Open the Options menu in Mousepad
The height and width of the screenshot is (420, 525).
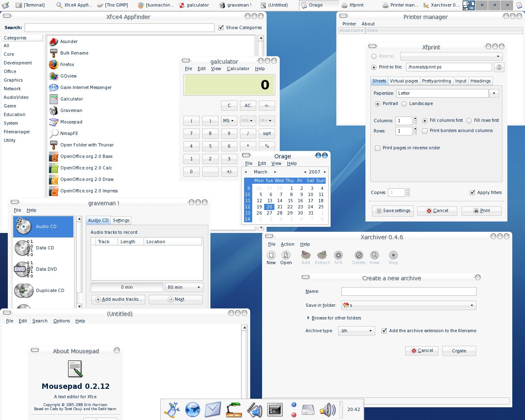click(x=62, y=321)
